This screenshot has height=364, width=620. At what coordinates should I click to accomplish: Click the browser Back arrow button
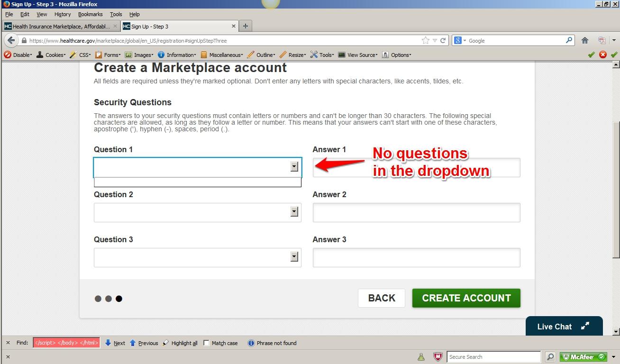11,41
